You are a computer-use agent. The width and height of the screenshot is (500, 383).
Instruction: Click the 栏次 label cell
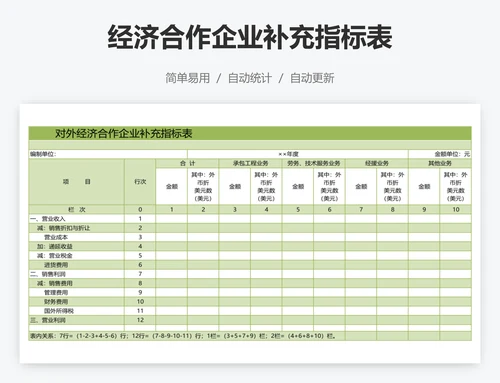pos(76,209)
